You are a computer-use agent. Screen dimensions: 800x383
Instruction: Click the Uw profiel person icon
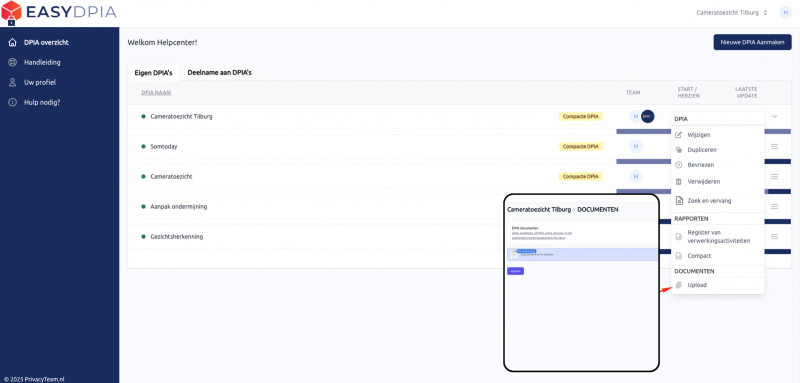13,83
